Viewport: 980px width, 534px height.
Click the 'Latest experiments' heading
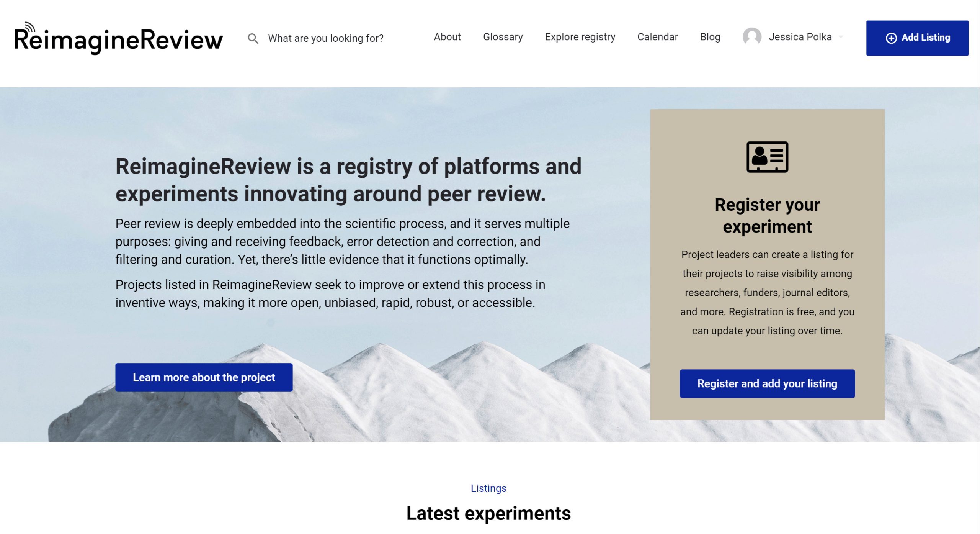click(x=488, y=513)
